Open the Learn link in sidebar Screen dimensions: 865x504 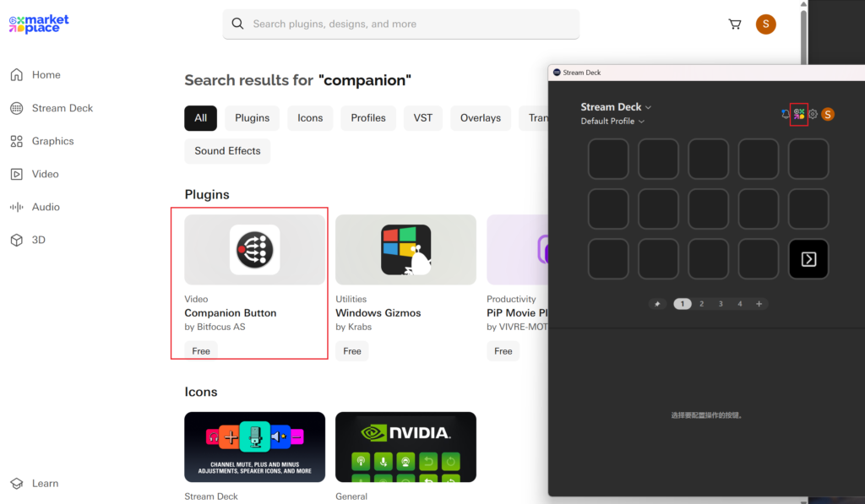click(45, 484)
